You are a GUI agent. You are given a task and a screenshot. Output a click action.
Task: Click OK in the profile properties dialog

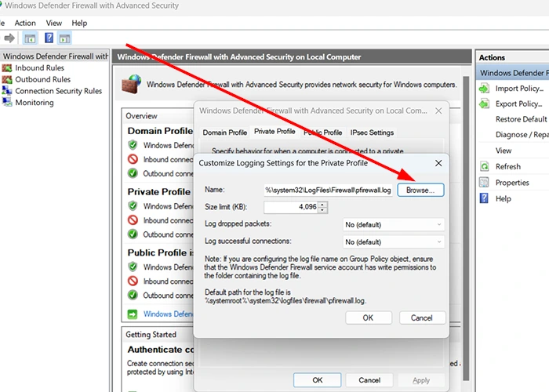[x=317, y=380]
